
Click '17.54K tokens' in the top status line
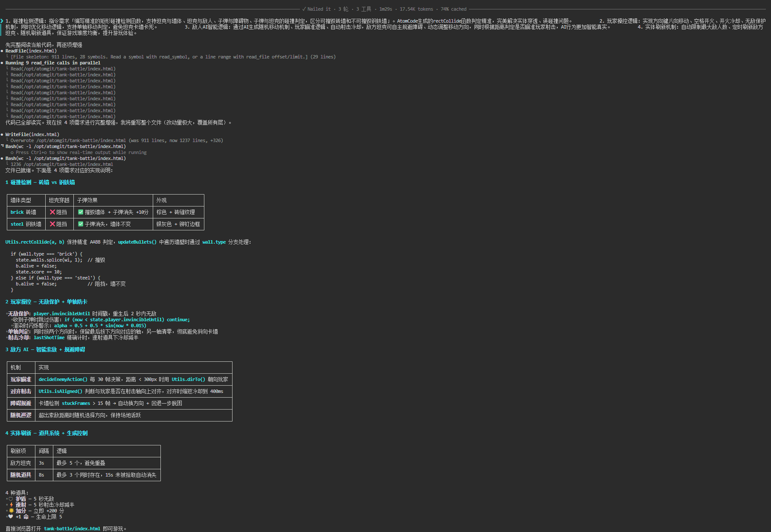416,9
